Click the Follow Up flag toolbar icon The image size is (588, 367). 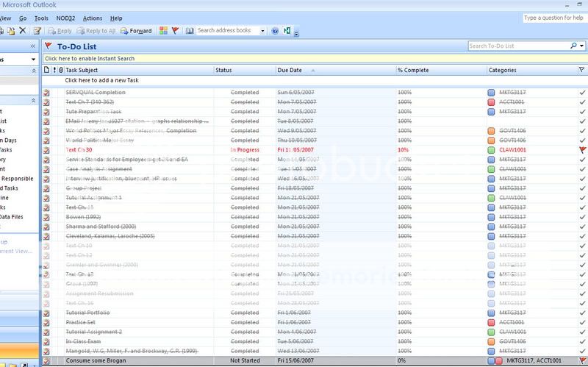(x=175, y=31)
